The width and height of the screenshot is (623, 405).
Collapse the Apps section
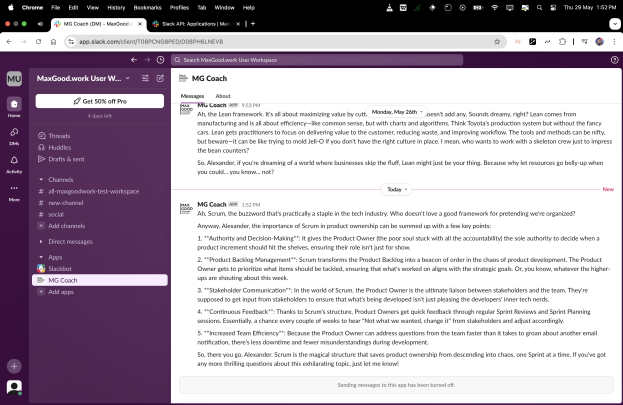[41, 257]
